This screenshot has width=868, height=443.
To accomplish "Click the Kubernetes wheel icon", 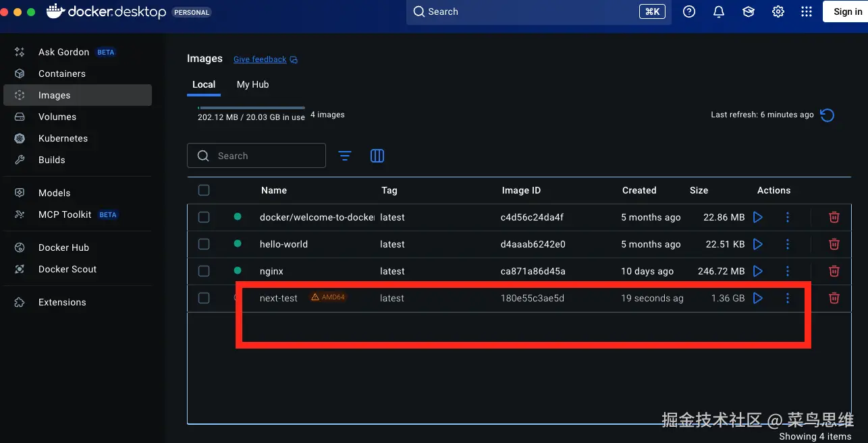I will (20, 138).
